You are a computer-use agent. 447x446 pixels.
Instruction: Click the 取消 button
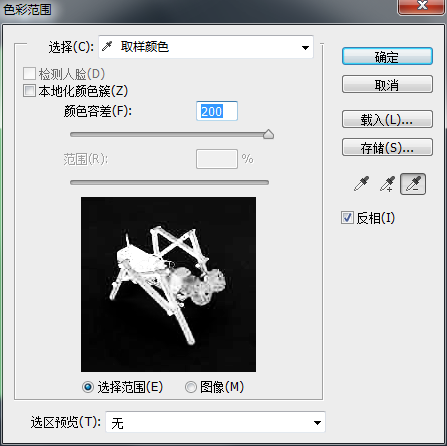tap(387, 84)
